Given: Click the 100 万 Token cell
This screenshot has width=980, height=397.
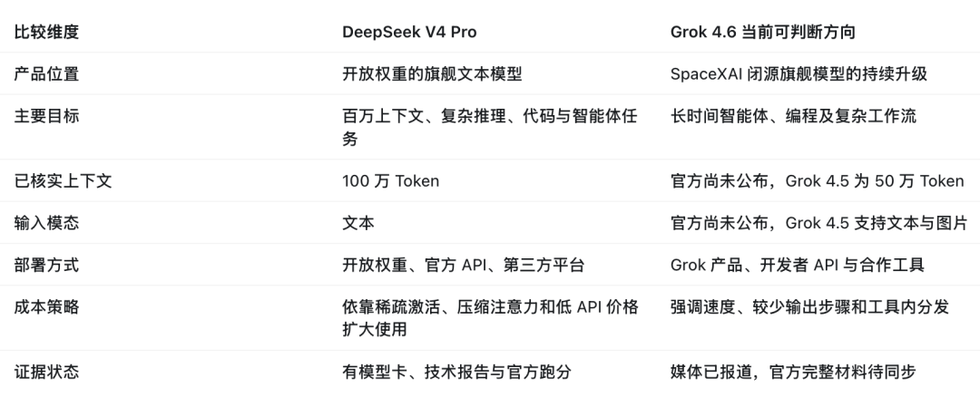Looking at the screenshot, I should [x=390, y=181].
